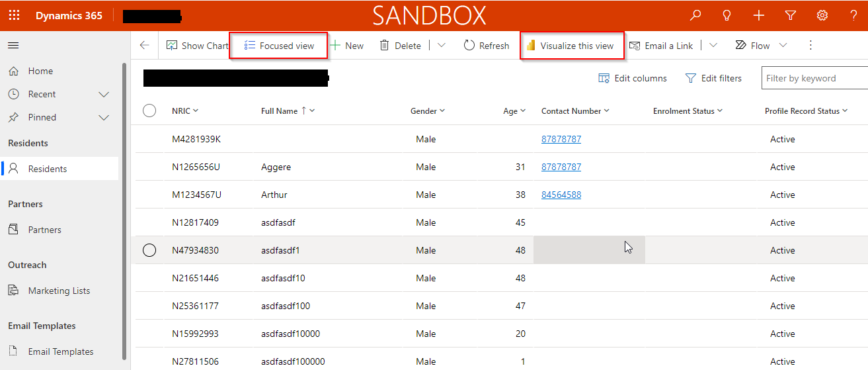This screenshot has height=370, width=868.
Task: Expand the Pinned section in sidebar
Action: pos(104,118)
